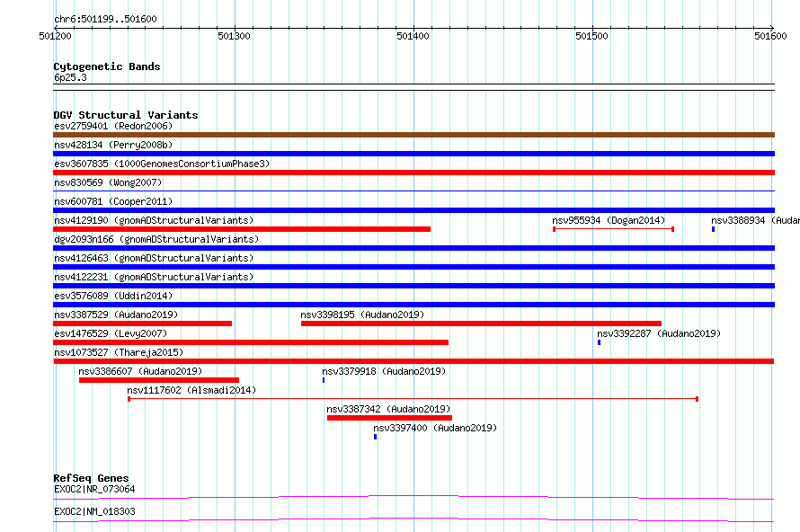This screenshot has height=532, width=800.
Task: Click the nsv3398195 (Audano2019) red bar
Action: click(x=481, y=324)
